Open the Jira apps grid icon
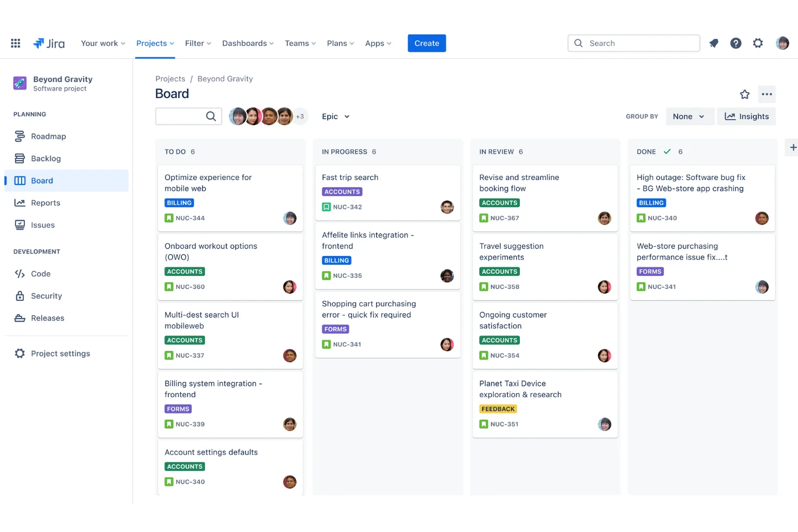 coord(15,43)
